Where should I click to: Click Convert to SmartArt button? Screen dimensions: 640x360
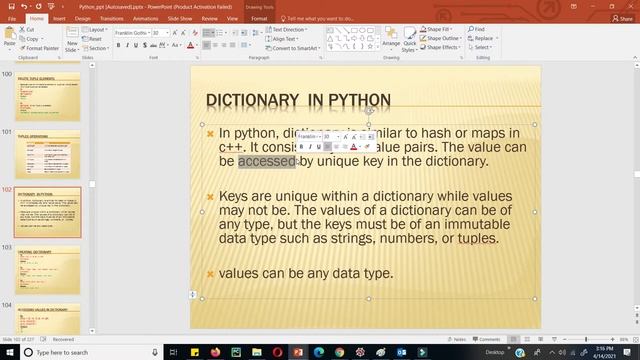tap(293, 48)
